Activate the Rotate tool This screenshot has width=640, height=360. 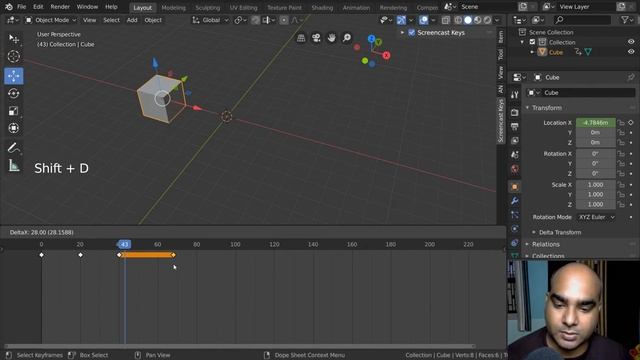click(13, 93)
